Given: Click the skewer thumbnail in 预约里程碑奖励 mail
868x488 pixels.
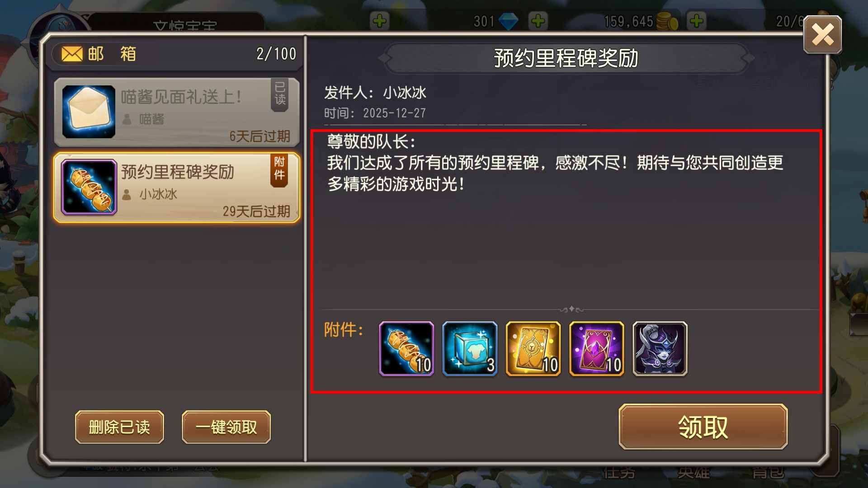Looking at the screenshot, I should 89,187.
